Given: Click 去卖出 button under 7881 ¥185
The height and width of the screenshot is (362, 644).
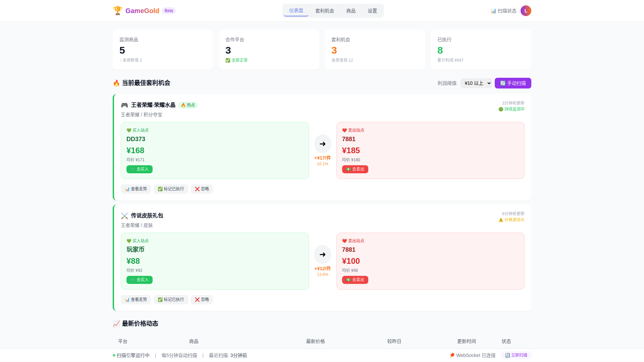Looking at the screenshot, I should coord(355,169).
